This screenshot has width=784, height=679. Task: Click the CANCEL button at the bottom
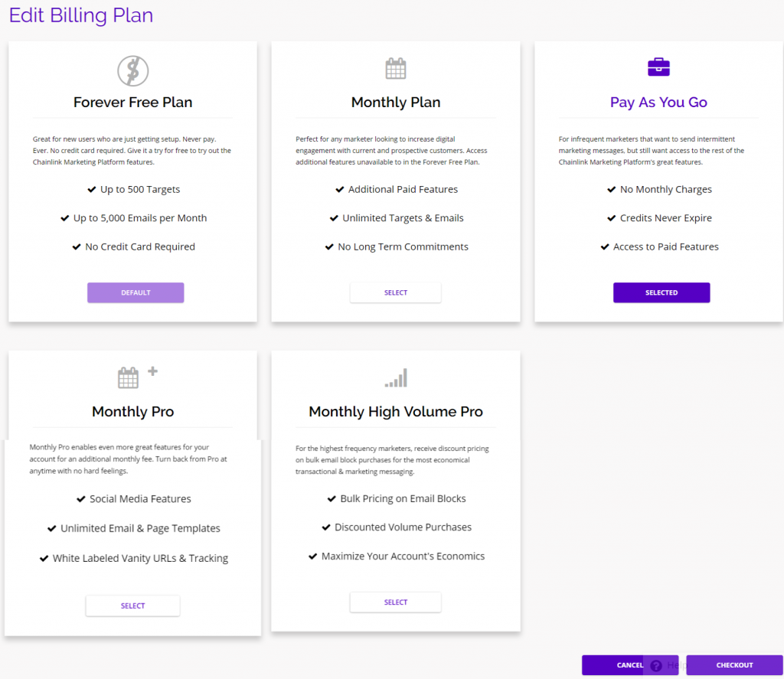pos(629,665)
